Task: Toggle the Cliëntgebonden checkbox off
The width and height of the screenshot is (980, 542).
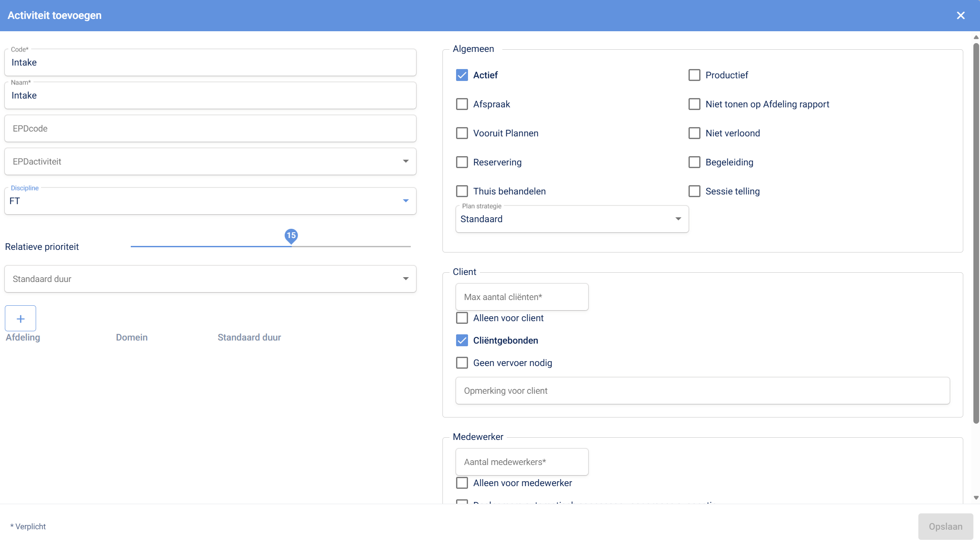Action: pyautogui.click(x=462, y=341)
